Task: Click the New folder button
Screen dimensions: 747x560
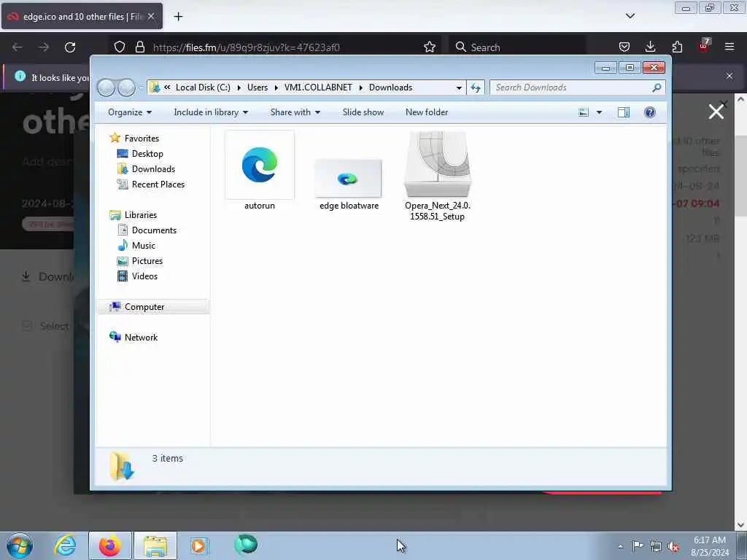Action: tap(427, 112)
